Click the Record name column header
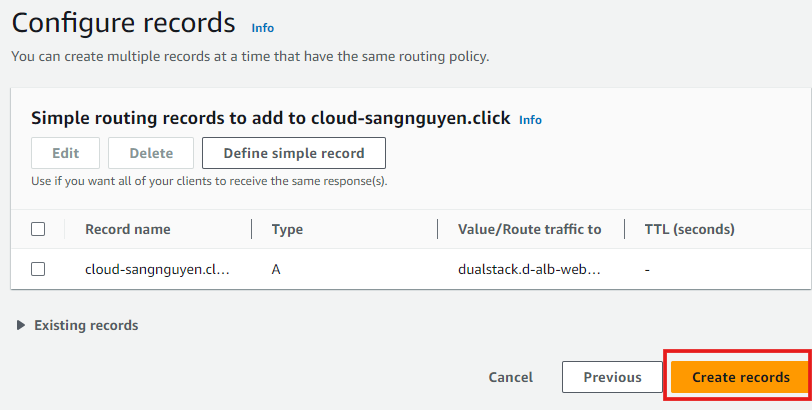 (x=127, y=229)
